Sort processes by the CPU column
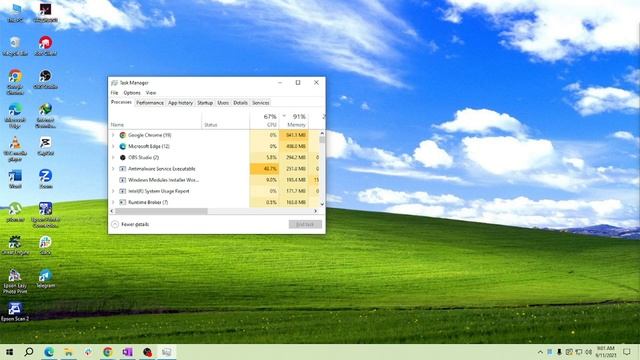 click(264, 120)
